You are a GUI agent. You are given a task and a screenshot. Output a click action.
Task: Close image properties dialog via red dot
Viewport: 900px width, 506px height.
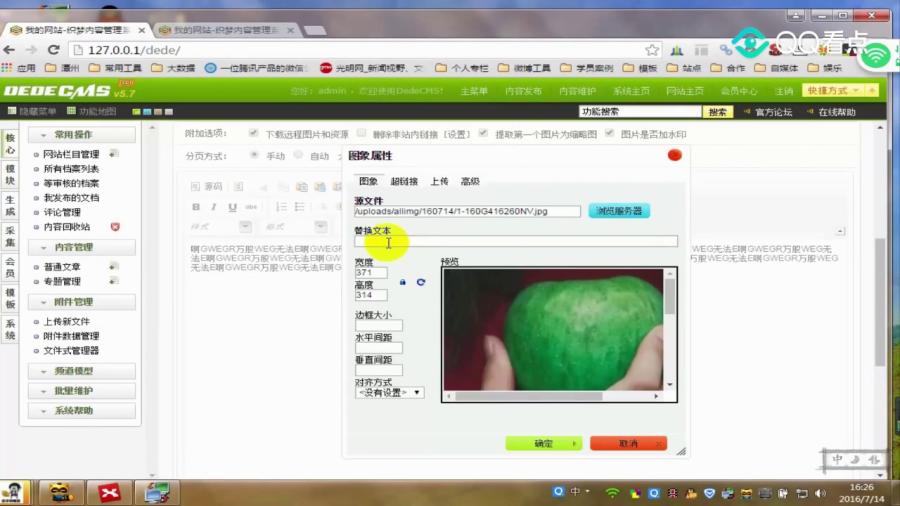coord(674,155)
